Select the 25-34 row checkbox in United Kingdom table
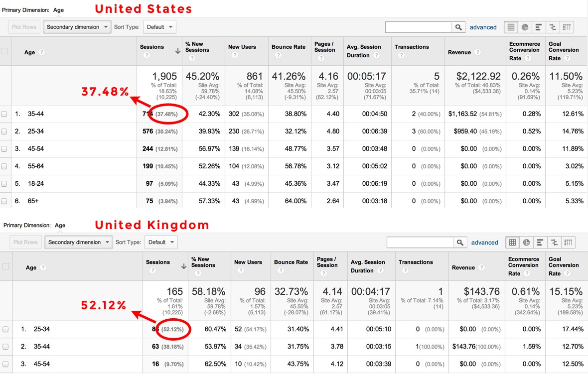This screenshot has width=588, height=375. tap(5, 329)
